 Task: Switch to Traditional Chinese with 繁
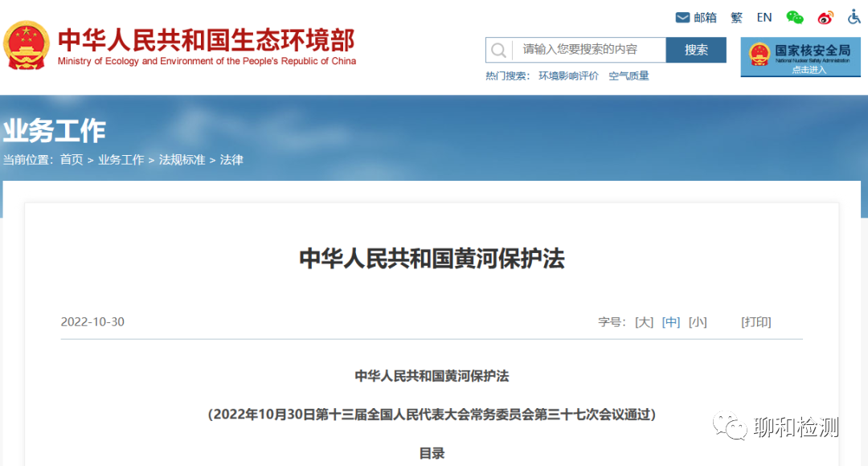click(x=736, y=18)
